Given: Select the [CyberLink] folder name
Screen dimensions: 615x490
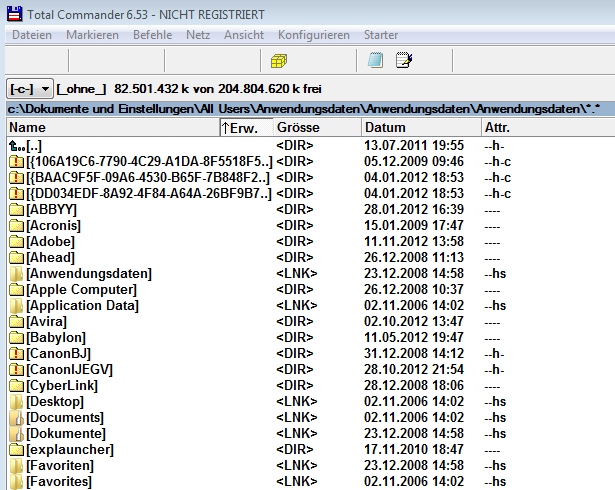Looking at the screenshot, I should click(x=62, y=386).
